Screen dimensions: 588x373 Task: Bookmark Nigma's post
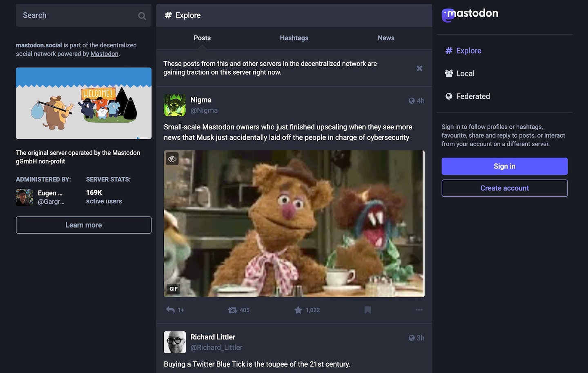[x=367, y=310]
